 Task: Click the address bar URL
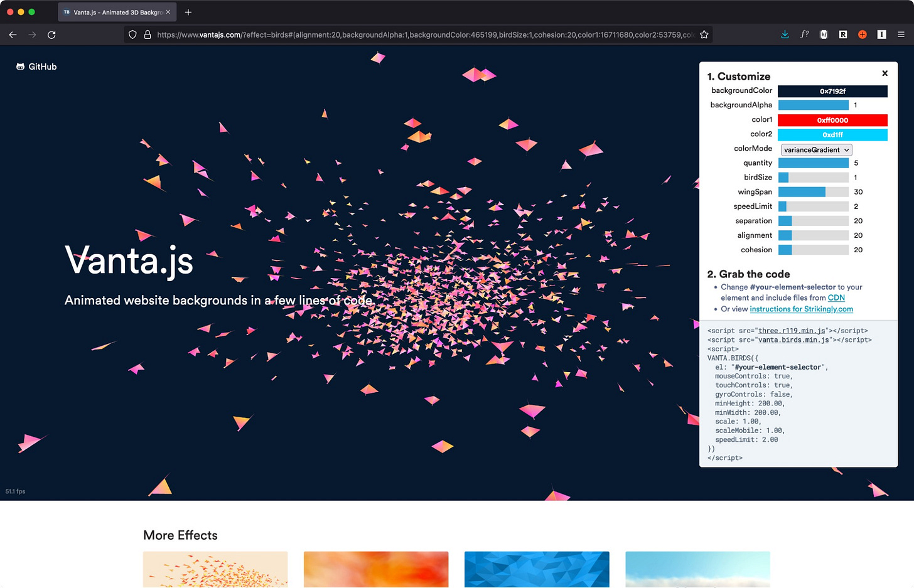pos(424,35)
